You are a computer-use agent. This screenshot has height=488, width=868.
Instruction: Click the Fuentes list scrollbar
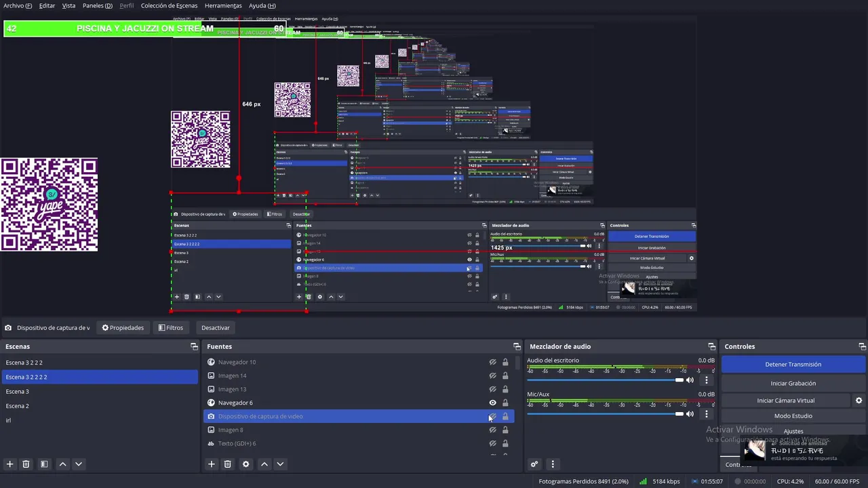point(517,363)
